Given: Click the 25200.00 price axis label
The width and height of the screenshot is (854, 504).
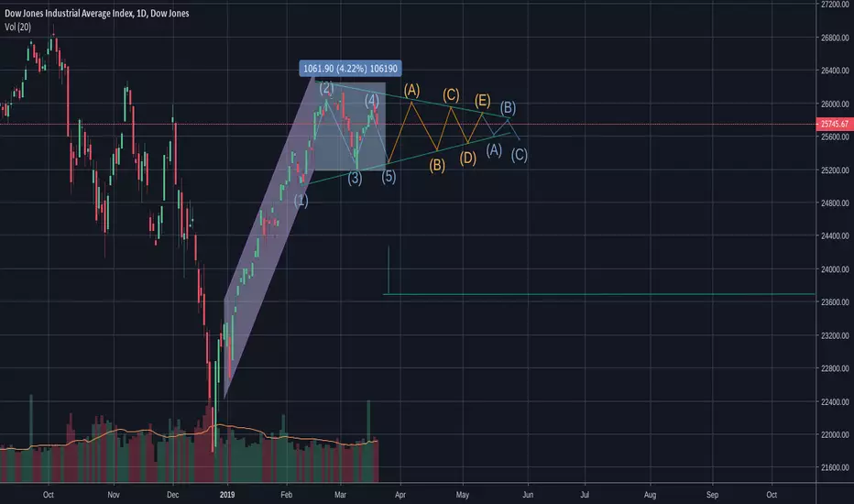Looking at the screenshot, I should point(835,170).
